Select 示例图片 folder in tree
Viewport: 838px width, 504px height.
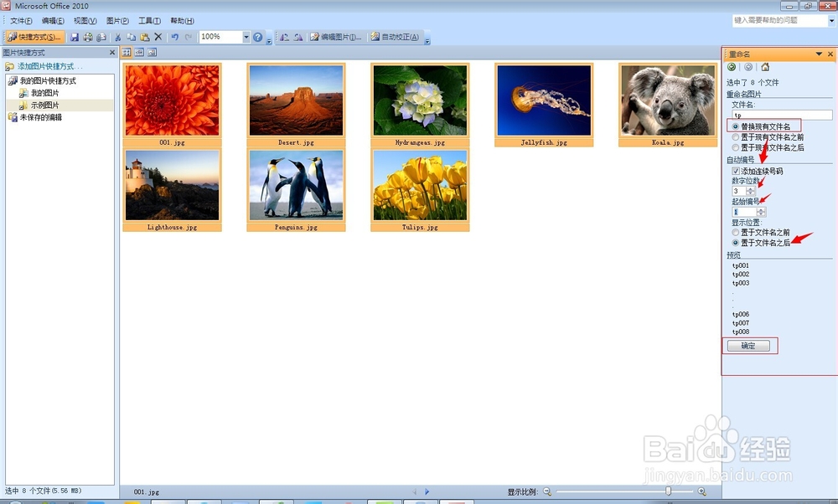point(45,105)
